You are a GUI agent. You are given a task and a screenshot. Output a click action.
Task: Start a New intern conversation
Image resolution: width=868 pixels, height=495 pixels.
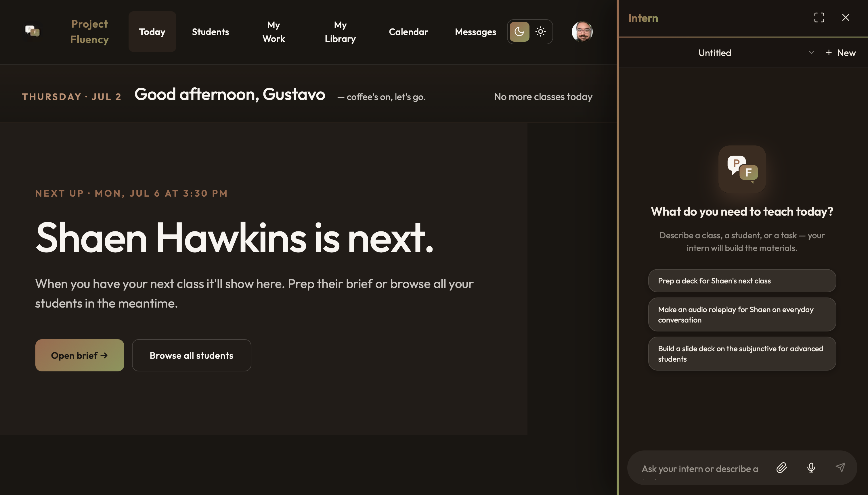point(841,53)
